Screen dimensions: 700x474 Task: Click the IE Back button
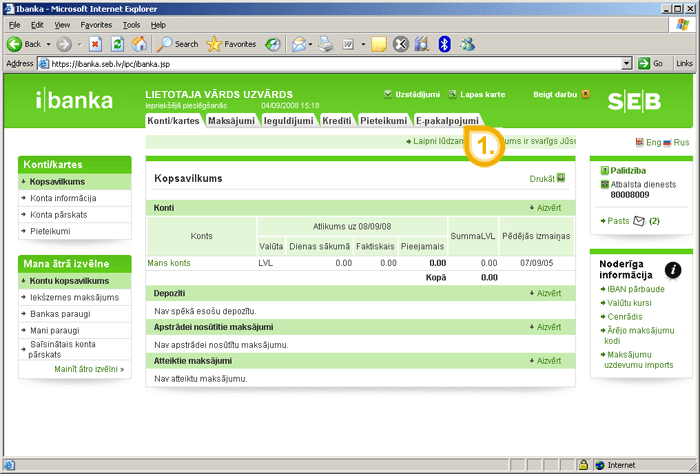point(23,44)
